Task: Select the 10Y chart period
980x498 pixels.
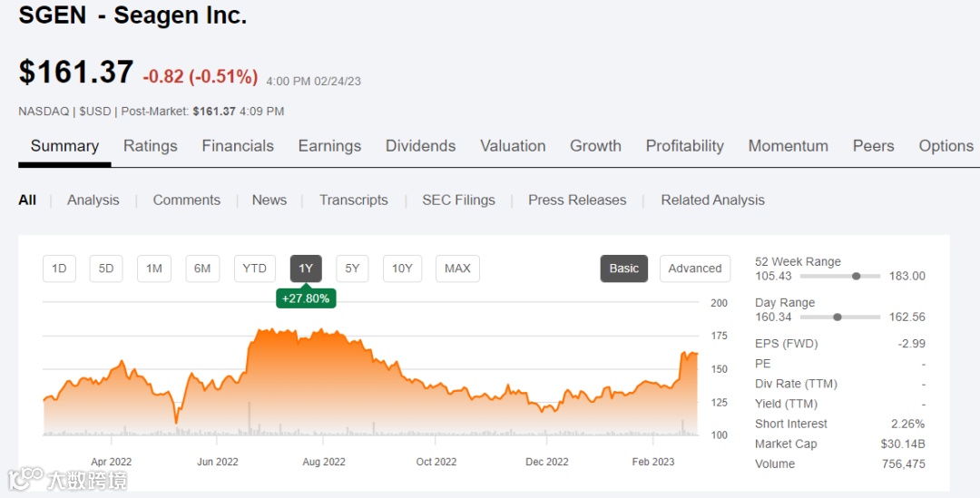Action: 402,269
